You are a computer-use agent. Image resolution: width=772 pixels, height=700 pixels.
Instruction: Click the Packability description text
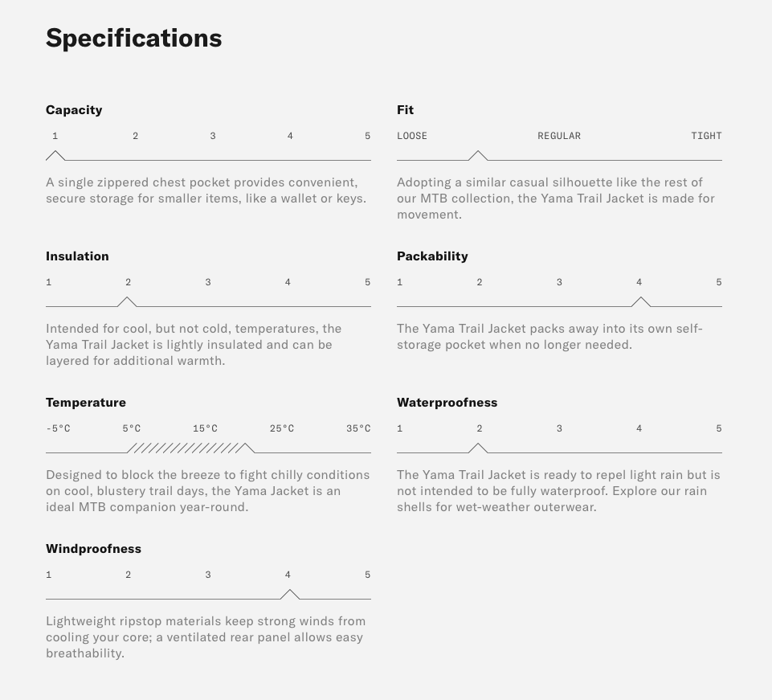549,337
